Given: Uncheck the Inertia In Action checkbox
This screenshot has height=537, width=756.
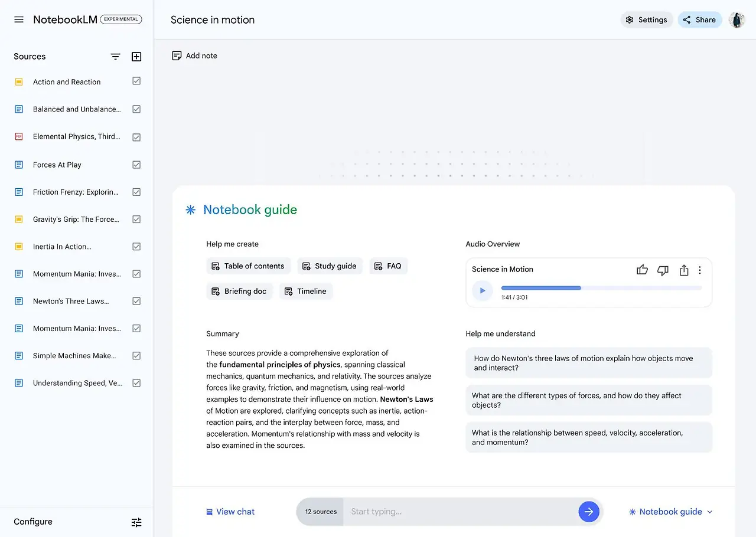Looking at the screenshot, I should (136, 247).
